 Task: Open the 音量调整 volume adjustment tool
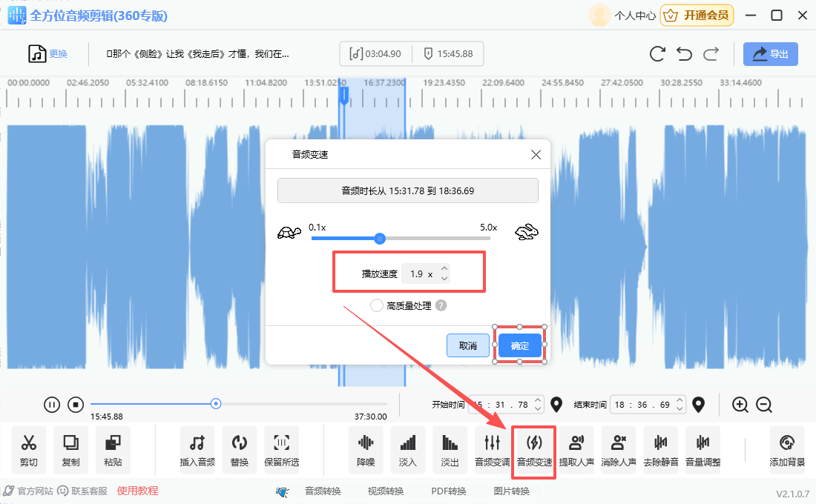pyautogui.click(x=703, y=450)
